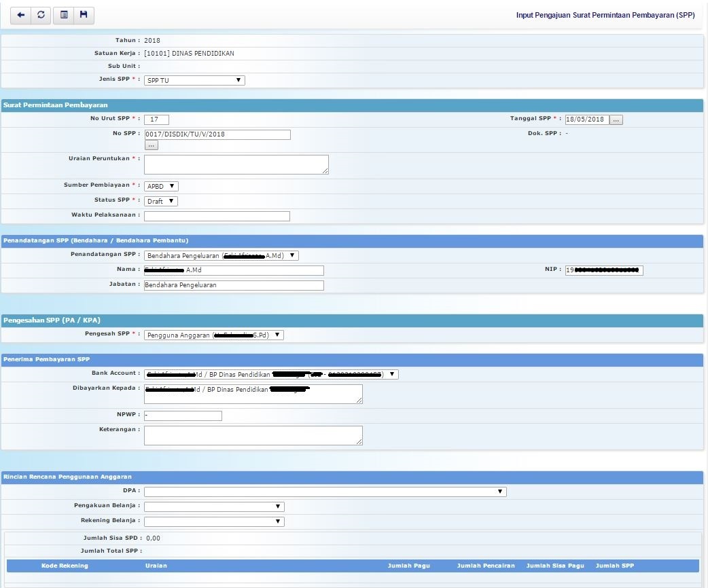
Task: Open the Pengakuan Belanja dropdown
Action: click(214, 507)
